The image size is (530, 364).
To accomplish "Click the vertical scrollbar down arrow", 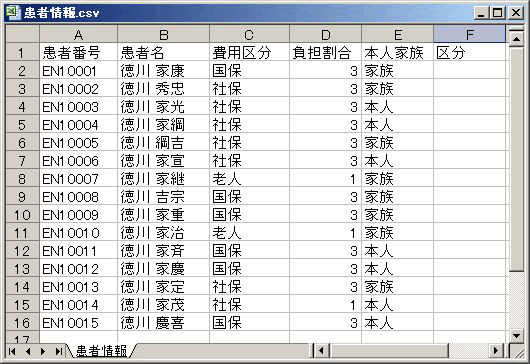I will tap(516, 336).
